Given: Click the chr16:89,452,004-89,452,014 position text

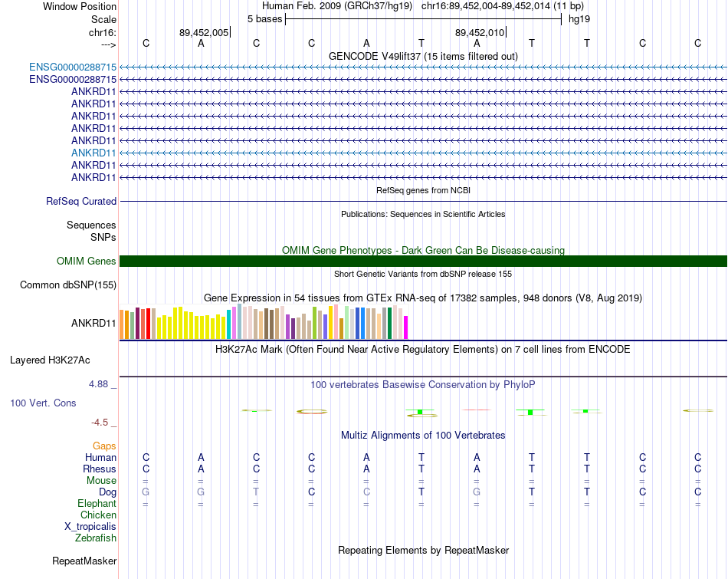Looking at the screenshot, I should (x=486, y=6).
